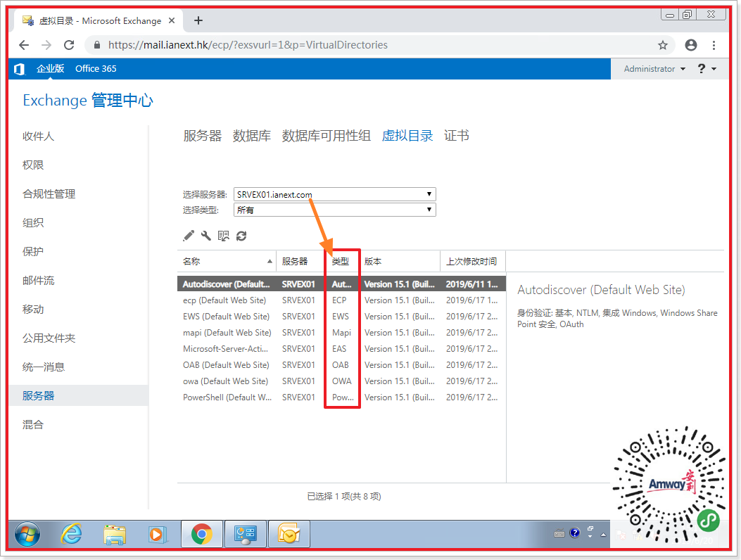Image resolution: width=741 pixels, height=560 pixels.
Task: Open the select server dropdown SRVEX01.ianext.com
Action: tap(334, 194)
